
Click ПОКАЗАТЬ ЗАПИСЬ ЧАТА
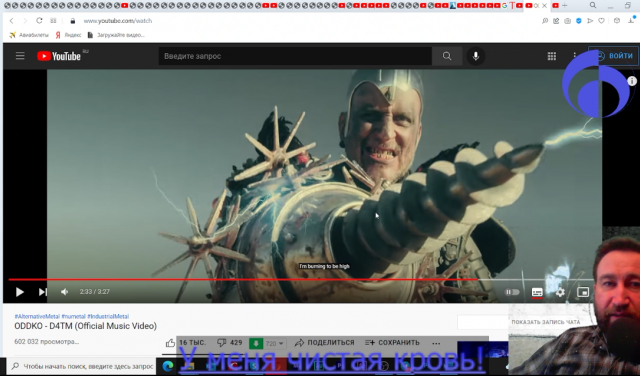click(x=545, y=322)
